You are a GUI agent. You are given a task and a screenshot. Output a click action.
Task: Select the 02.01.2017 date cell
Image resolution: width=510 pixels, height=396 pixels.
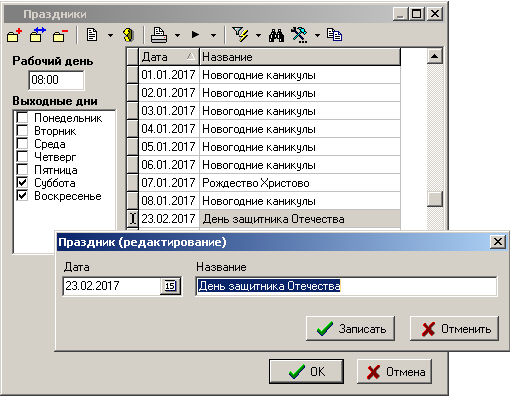(169, 93)
